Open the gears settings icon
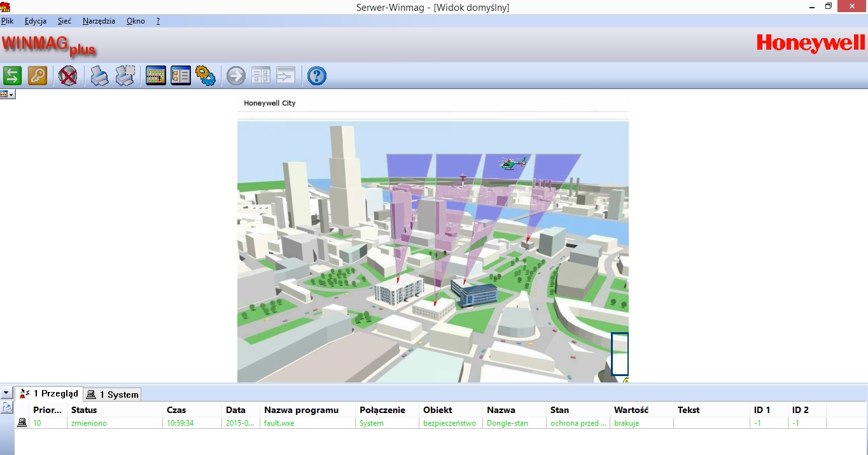 pyautogui.click(x=206, y=76)
